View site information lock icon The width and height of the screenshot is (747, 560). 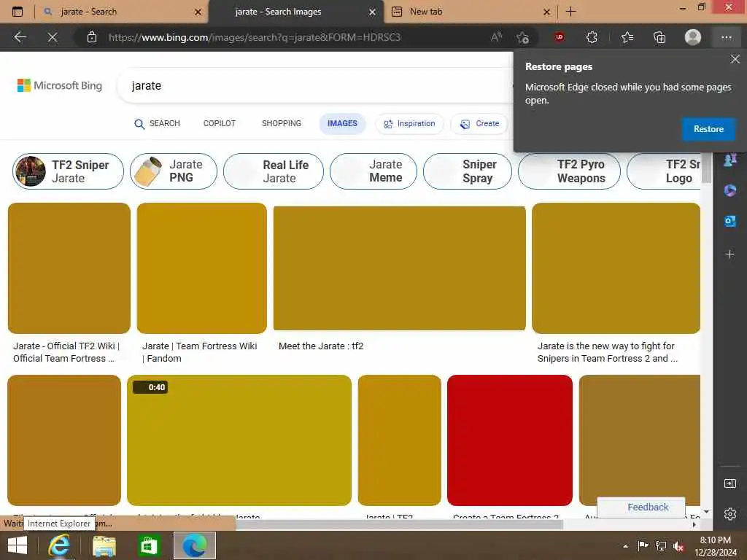92,37
